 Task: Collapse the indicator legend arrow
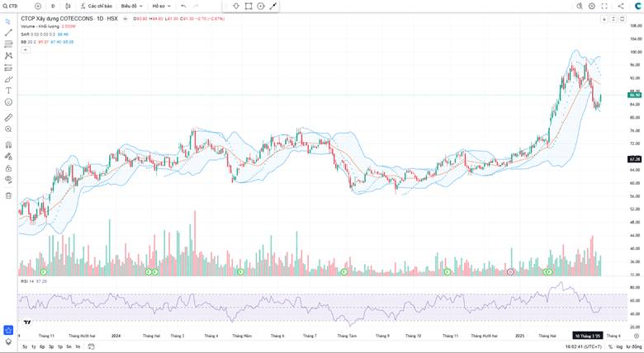pyautogui.click(x=26, y=49)
